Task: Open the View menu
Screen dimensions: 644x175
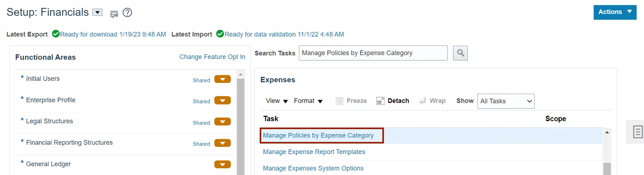Action: click(277, 101)
